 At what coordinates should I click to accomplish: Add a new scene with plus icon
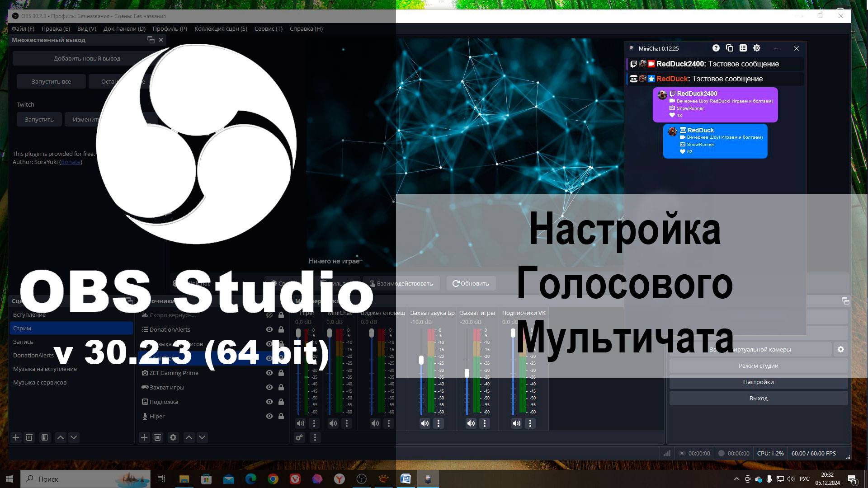pyautogui.click(x=16, y=437)
